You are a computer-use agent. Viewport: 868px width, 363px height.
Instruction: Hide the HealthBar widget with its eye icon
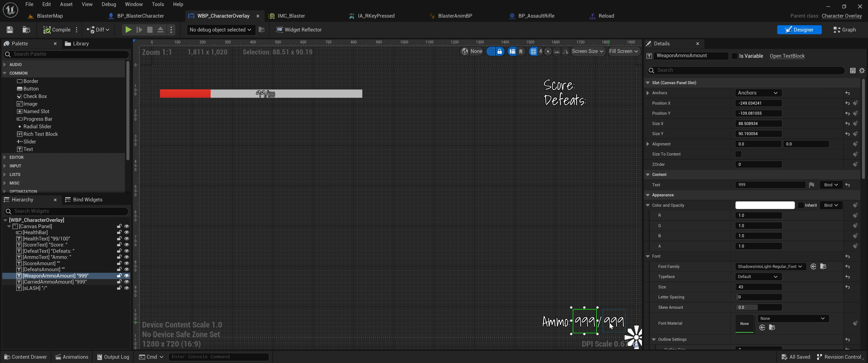[x=127, y=232]
